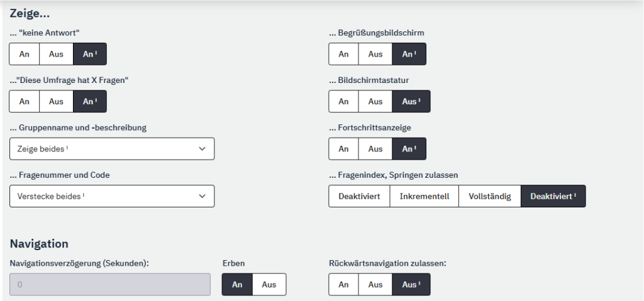Open Gruppenname und -beschreibung dropdown
644x301 pixels.
tap(112, 149)
